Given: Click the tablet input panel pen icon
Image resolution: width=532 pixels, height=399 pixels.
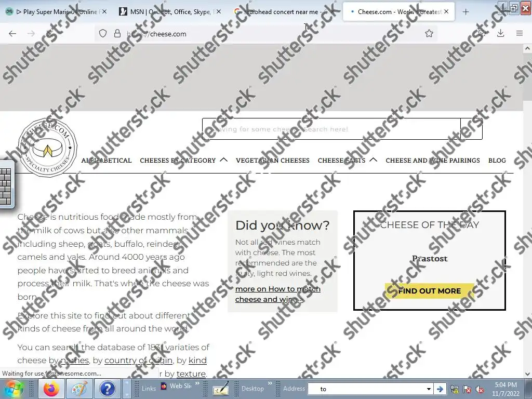Looking at the screenshot, I should click(x=221, y=389).
